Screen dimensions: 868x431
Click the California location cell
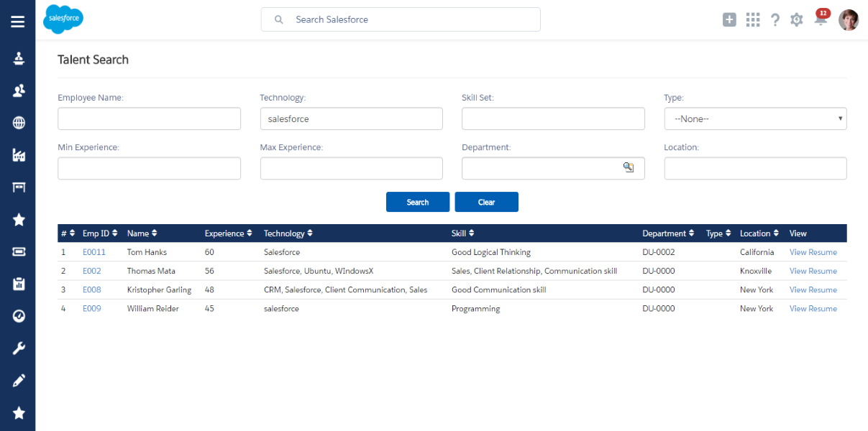757,252
